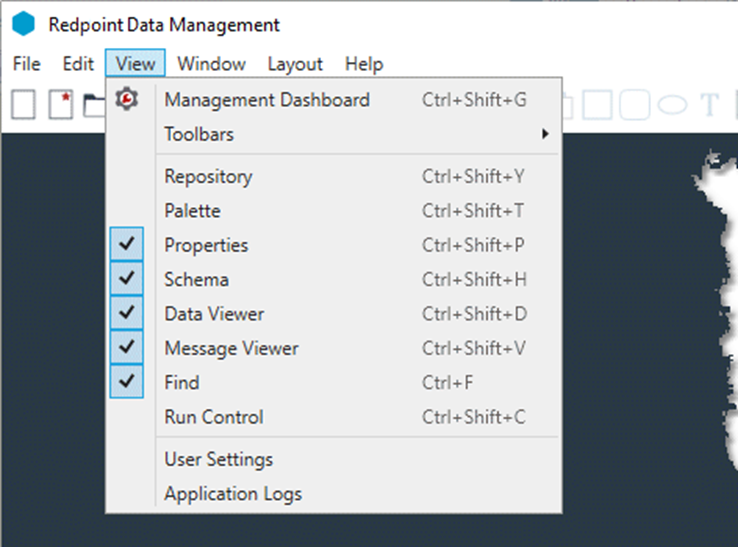Open the Window menu
The image size is (738, 547).
click(x=211, y=64)
